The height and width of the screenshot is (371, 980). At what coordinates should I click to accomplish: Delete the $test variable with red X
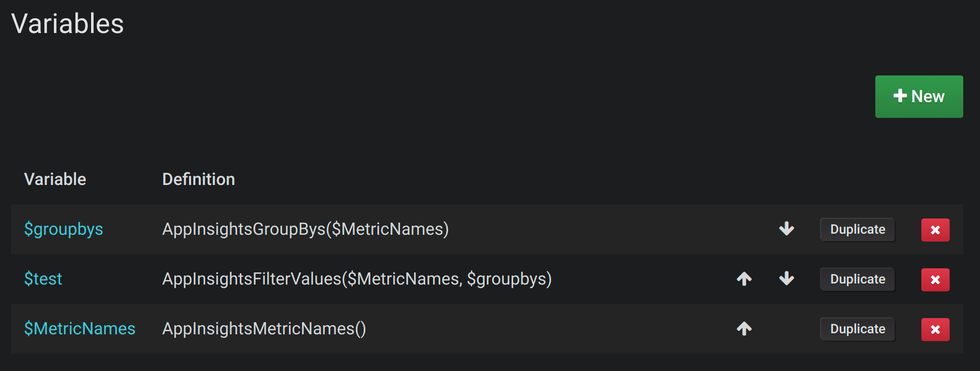935,279
